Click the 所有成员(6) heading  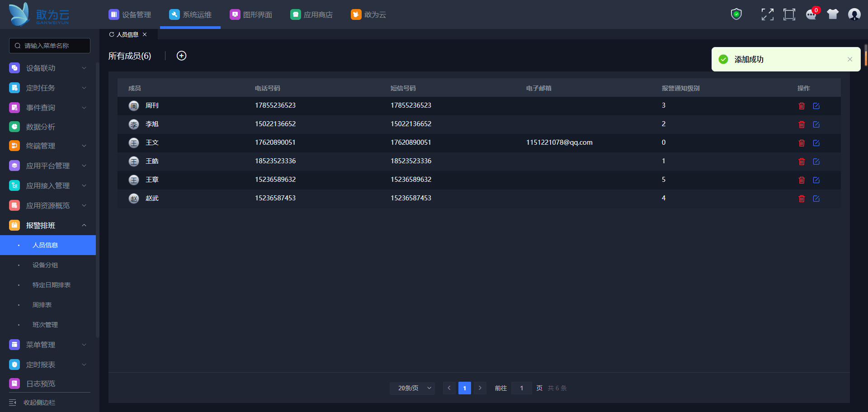(x=130, y=56)
